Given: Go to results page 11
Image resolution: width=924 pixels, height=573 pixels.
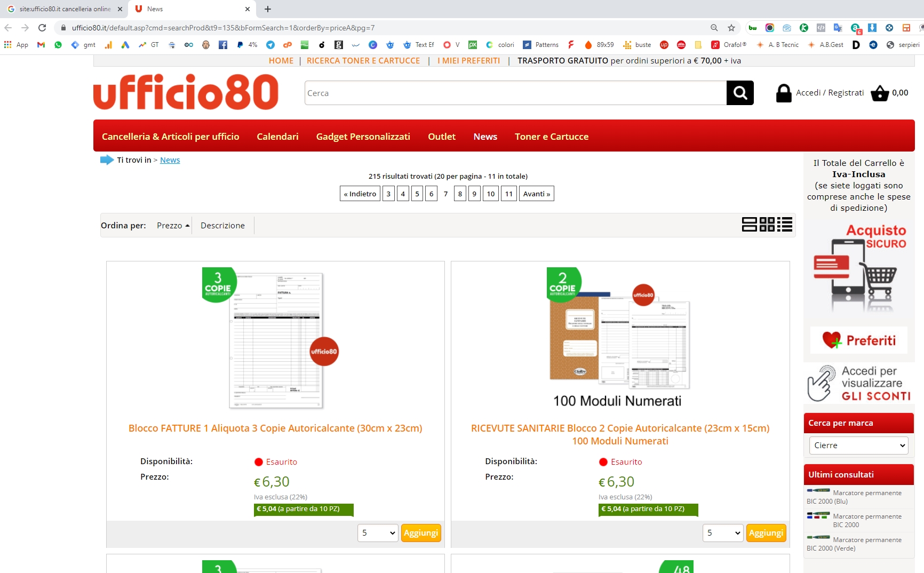Looking at the screenshot, I should [509, 194].
